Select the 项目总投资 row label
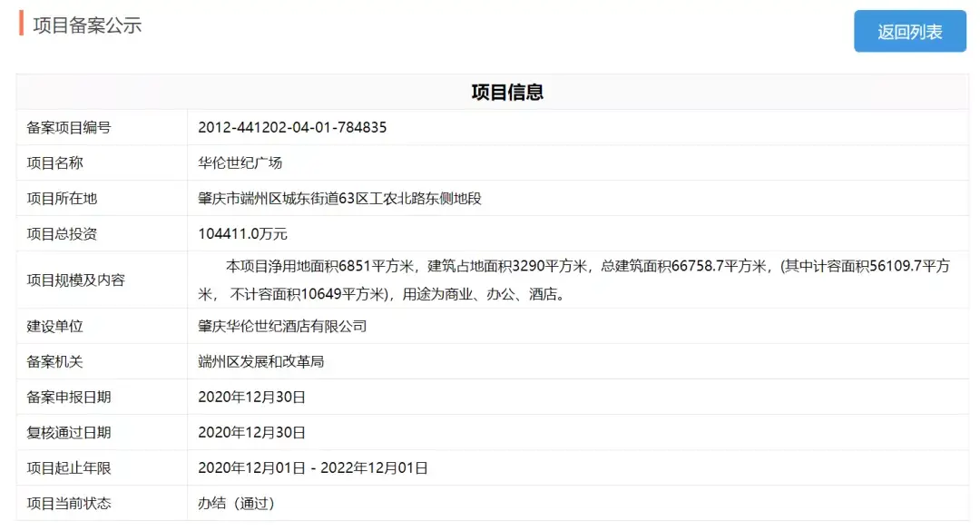 click(x=62, y=234)
